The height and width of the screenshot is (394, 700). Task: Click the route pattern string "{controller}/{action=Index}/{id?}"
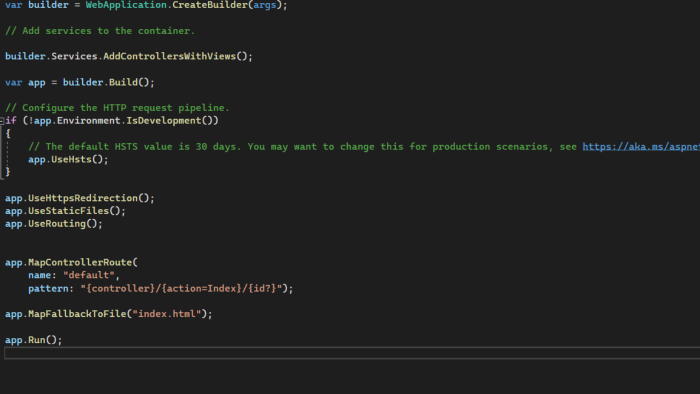point(181,289)
